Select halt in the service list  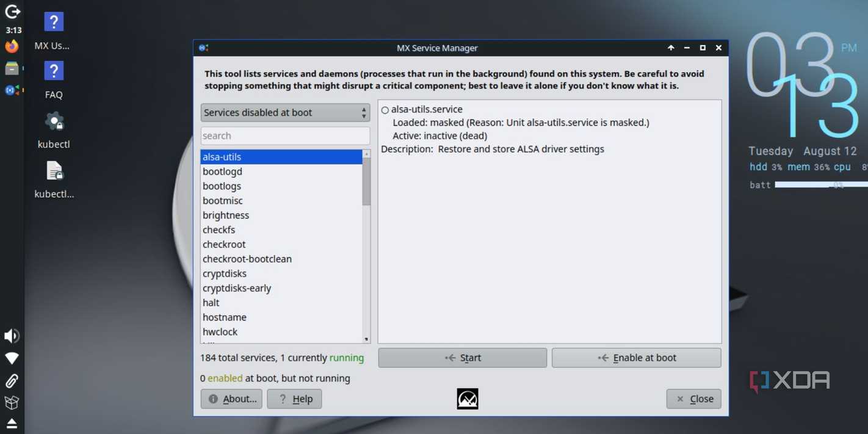[281, 303]
